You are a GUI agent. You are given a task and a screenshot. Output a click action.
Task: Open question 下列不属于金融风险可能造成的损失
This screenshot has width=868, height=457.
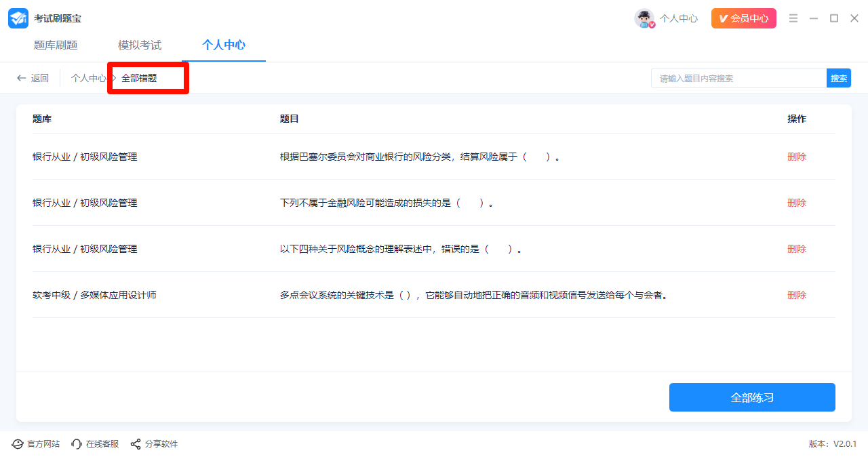[x=387, y=203]
